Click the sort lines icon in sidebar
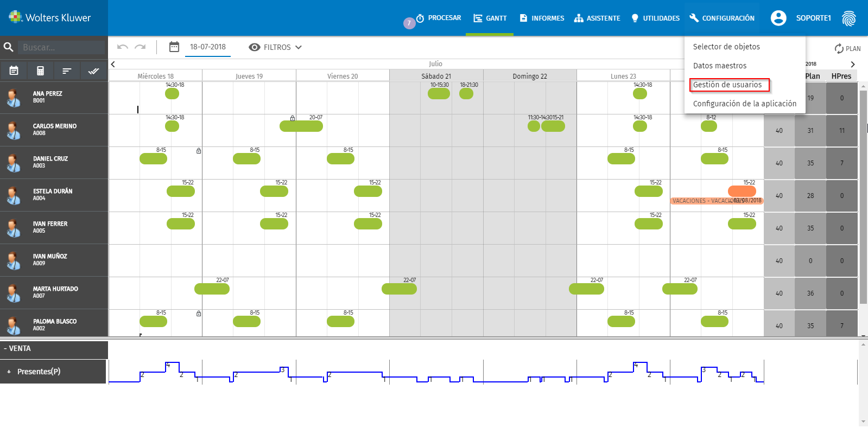868x428 pixels. click(67, 71)
